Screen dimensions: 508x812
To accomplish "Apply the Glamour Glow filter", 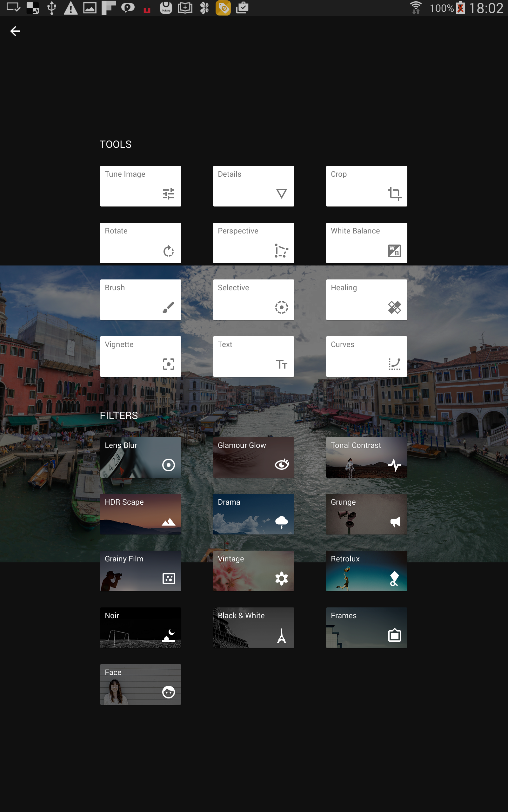I will tap(253, 457).
